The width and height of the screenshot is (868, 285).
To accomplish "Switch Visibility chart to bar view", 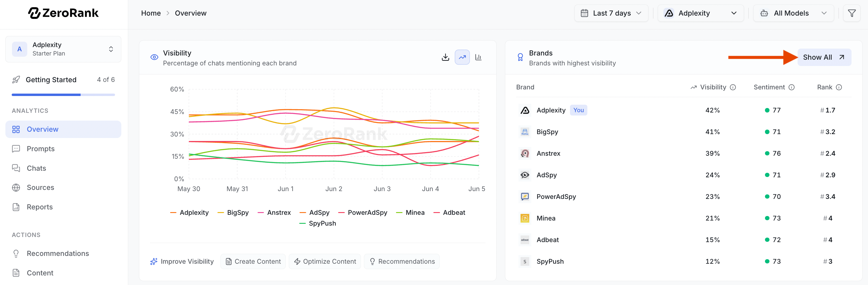I will coord(478,57).
